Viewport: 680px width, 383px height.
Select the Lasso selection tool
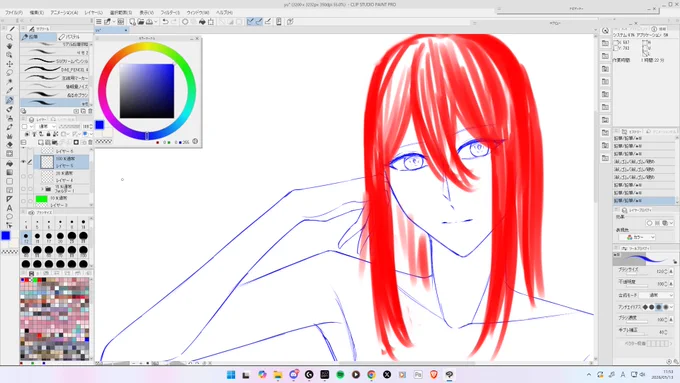click(x=9, y=73)
